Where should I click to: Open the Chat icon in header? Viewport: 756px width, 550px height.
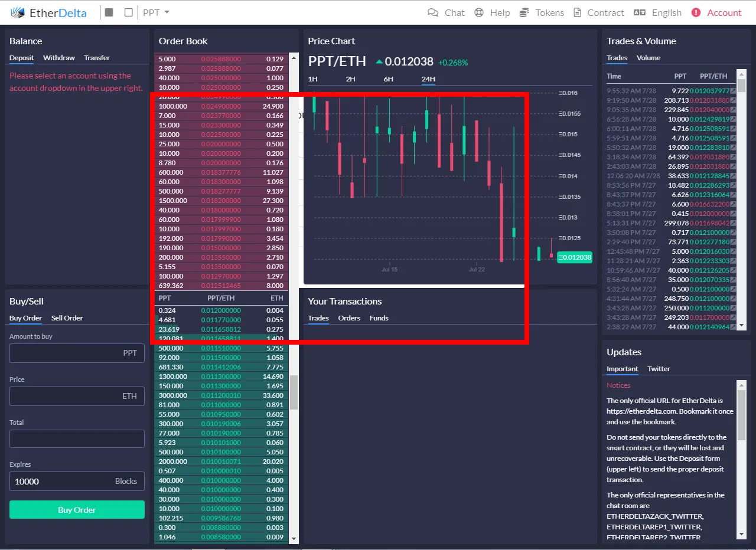(x=433, y=12)
